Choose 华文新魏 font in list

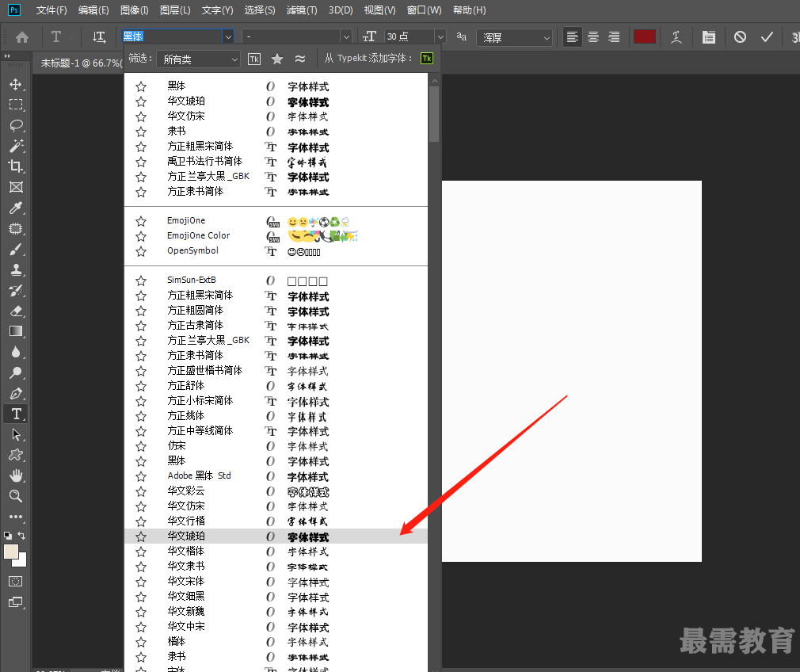(276, 611)
